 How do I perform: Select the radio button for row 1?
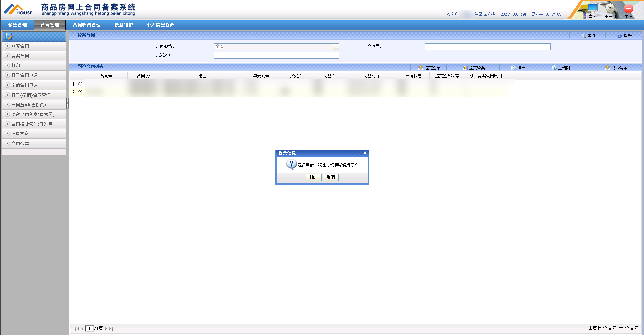pyautogui.click(x=80, y=84)
